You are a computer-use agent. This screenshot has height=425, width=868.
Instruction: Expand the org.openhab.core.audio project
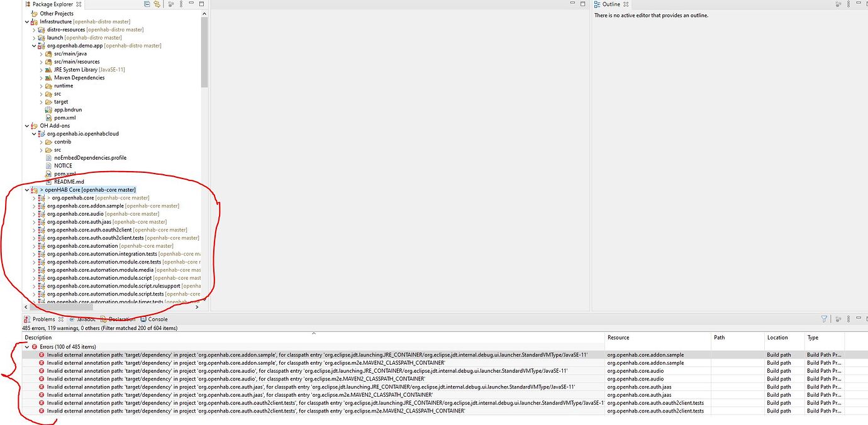(34, 213)
